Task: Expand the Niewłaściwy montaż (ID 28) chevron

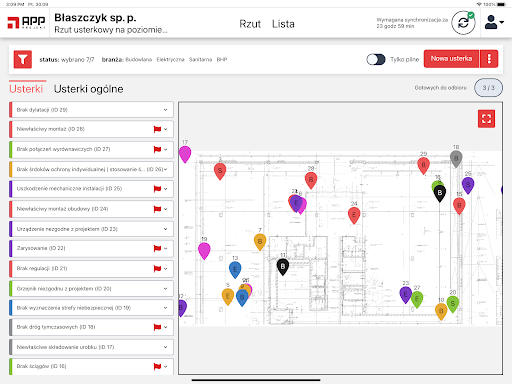Action: coord(166,129)
